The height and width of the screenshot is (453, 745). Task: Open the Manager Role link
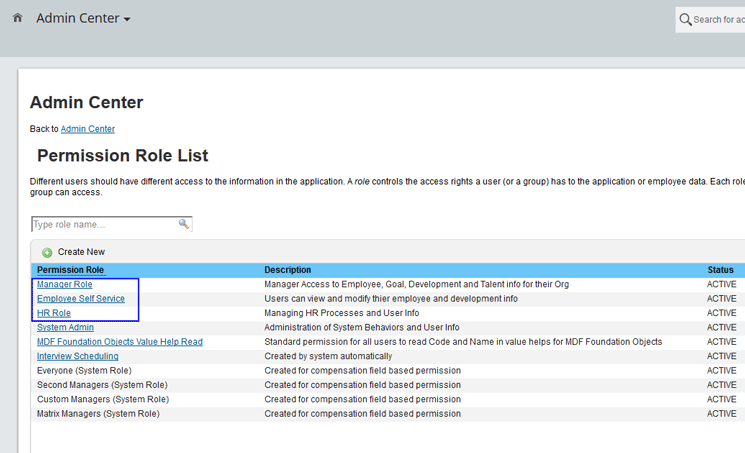(64, 285)
